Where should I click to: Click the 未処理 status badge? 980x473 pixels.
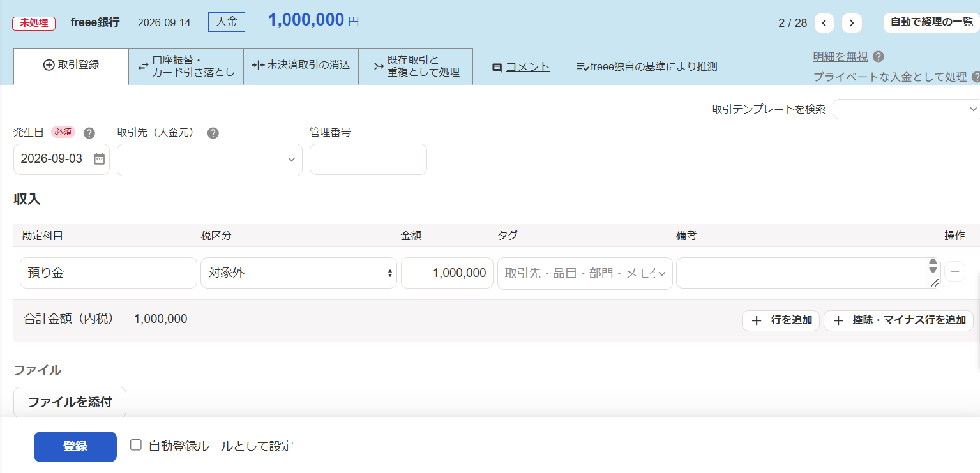click(34, 23)
